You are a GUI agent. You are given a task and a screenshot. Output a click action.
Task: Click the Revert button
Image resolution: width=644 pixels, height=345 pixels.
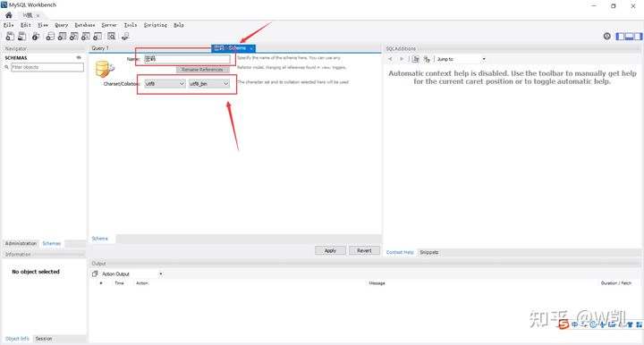click(x=364, y=250)
